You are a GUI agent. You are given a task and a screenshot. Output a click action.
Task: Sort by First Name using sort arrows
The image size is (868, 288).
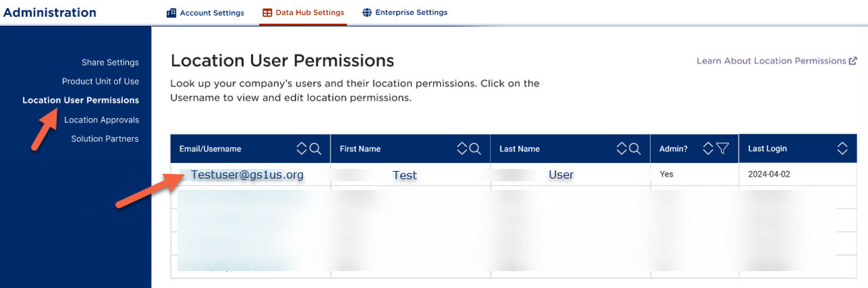(462, 149)
